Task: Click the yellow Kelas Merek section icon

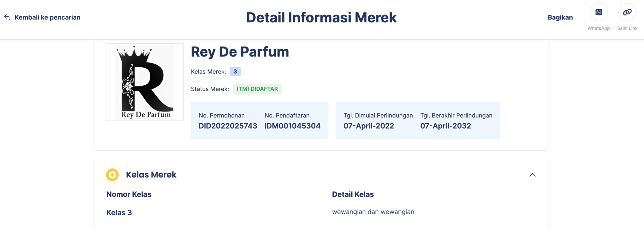Action: pos(112,175)
